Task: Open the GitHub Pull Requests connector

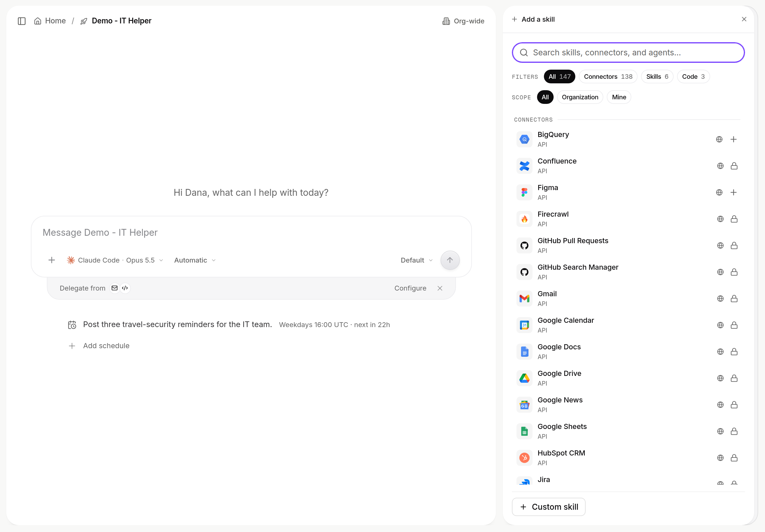Action: (628, 246)
